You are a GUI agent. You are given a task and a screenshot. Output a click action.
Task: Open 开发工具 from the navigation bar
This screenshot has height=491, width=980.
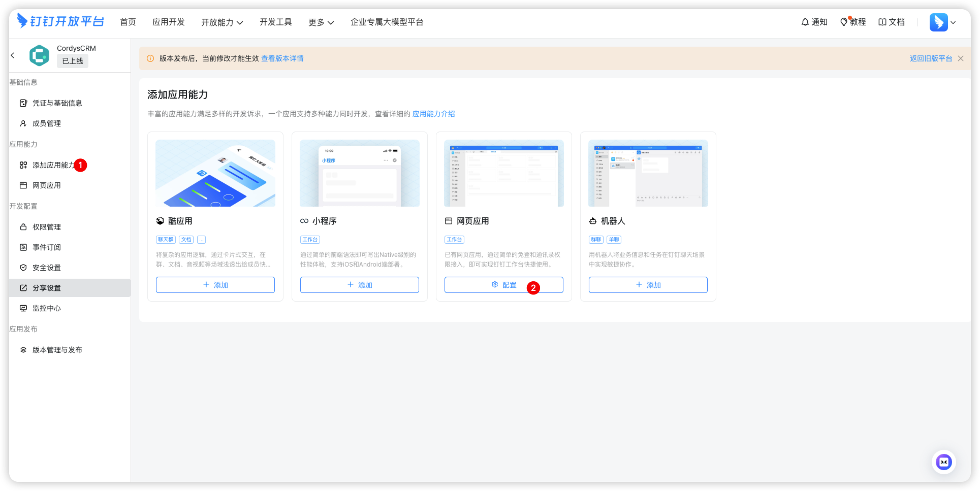pos(276,22)
